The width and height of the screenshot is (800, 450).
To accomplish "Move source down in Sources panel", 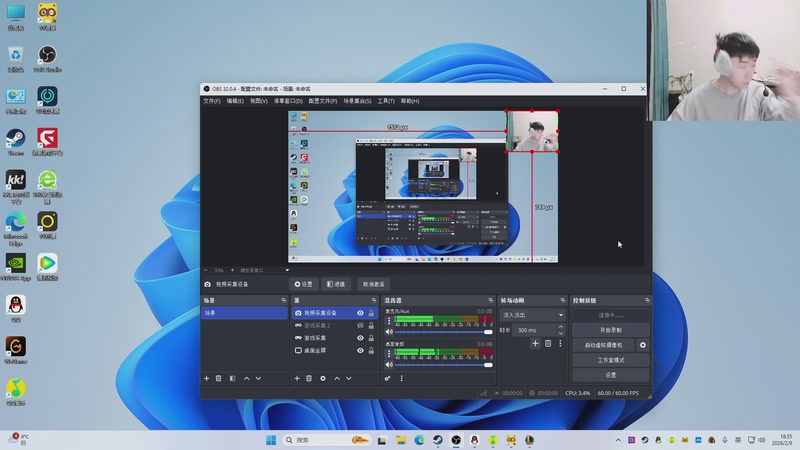I will (348, 379).
